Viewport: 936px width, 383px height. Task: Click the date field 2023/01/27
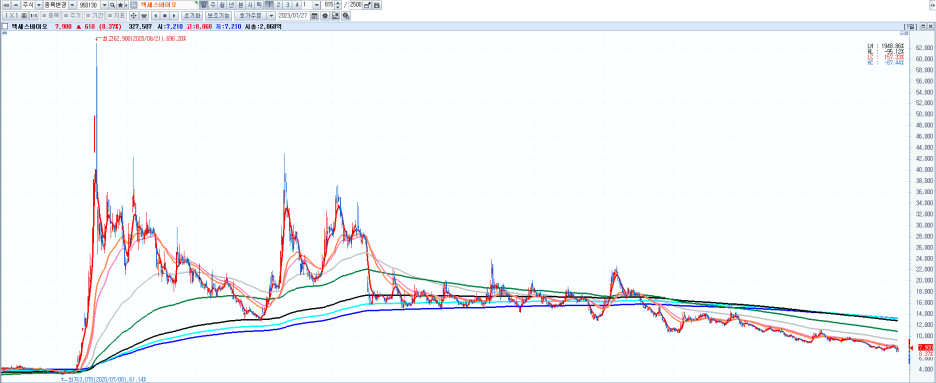pyautogui.click(x=294, y=16)
